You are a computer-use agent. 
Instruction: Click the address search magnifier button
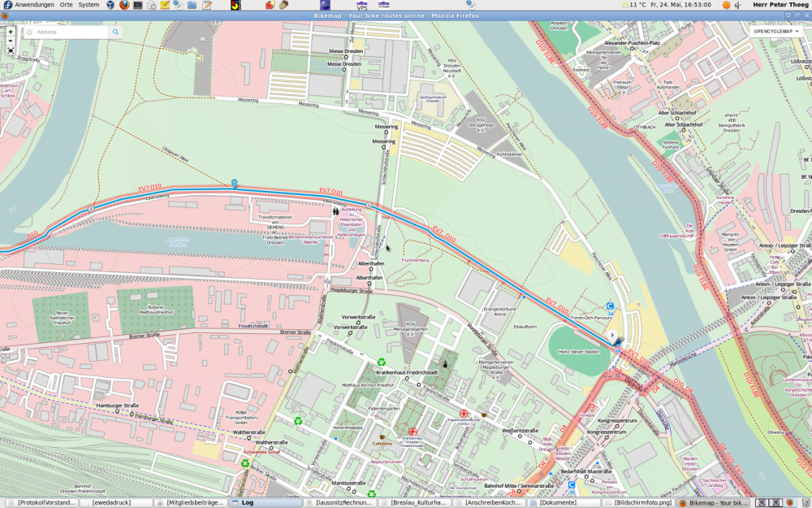(115, 33)
